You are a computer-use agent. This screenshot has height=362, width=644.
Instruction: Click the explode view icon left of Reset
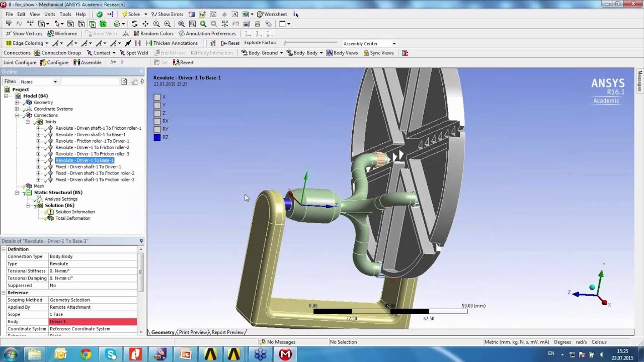[x=213, y=43]
